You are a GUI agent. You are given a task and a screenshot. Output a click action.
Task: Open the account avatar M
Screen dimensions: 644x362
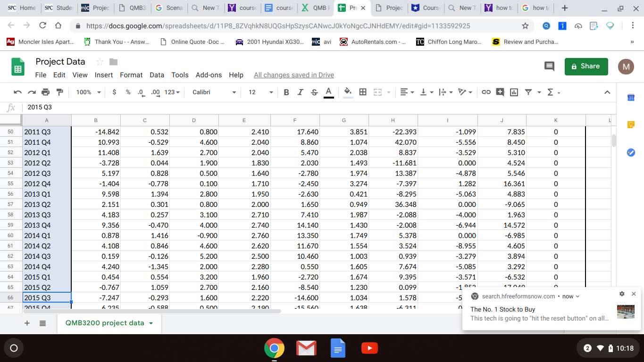626,66
